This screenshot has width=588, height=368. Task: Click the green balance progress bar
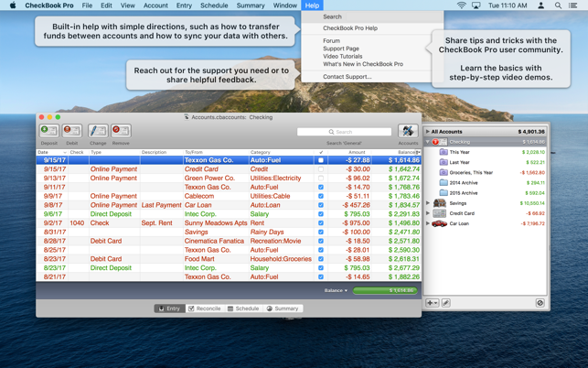(x=385, y=290)
